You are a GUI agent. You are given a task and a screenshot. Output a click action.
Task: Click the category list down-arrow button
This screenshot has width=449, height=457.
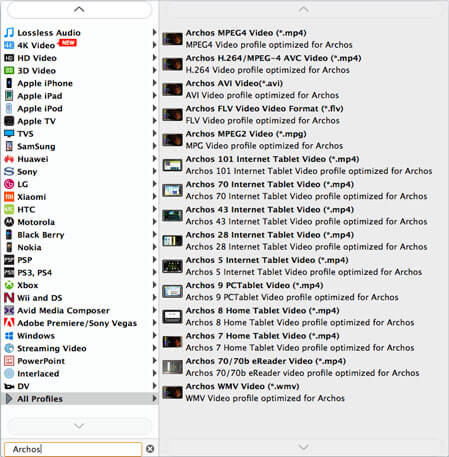(79, 426)
